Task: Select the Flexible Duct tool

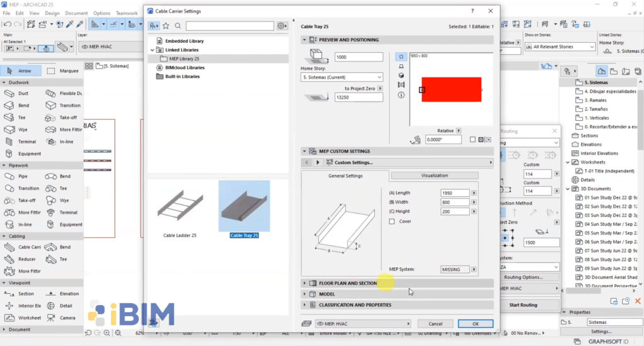Action: click(x=64, y=93)
